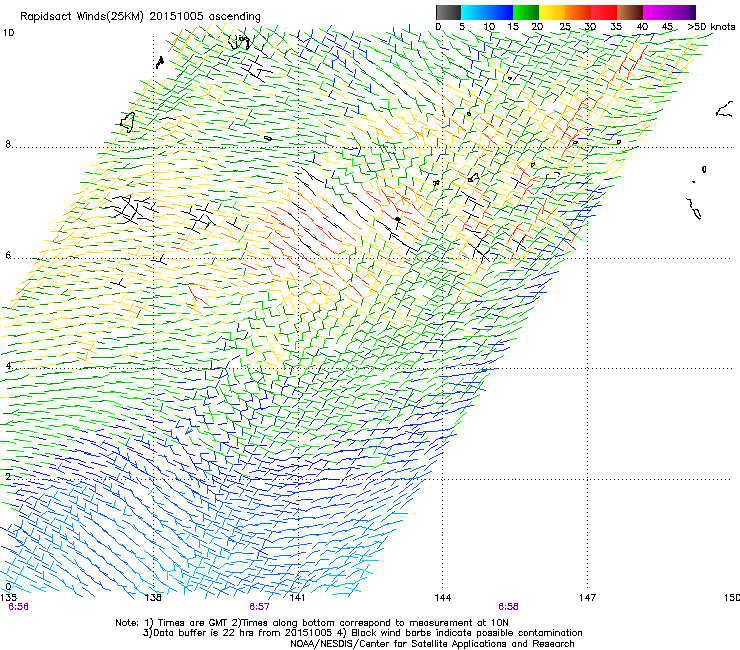Pick the brown 35–40 knots legend segment

(630, 12)
